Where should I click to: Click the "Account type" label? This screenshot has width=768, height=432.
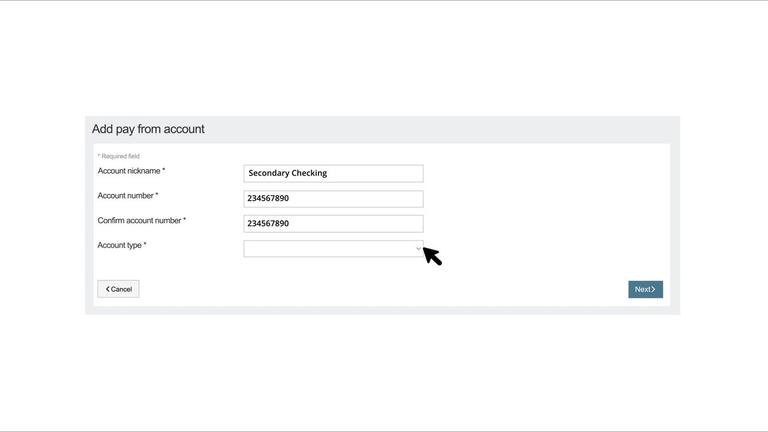pyautogui.click(x=119, y=245)
